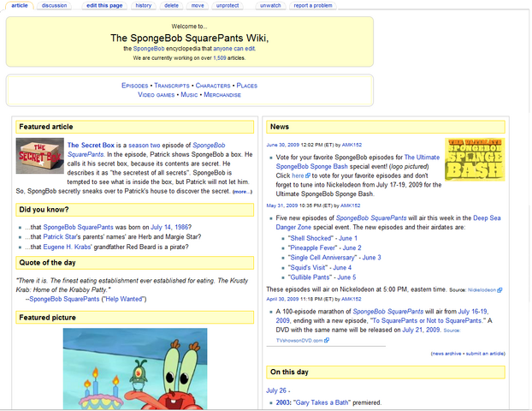532x411 pixels.
Task: Click external link icon next to 'here'
Action: [308, 176]
